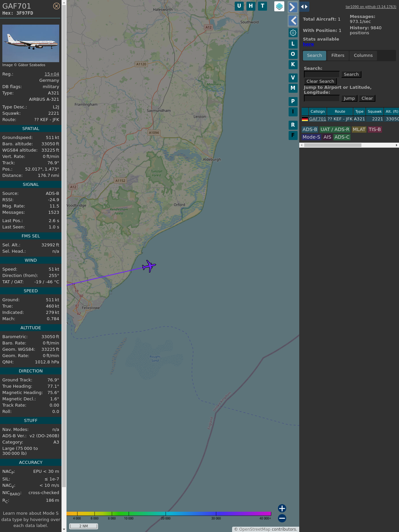Click the Mode-S legend swatch
Screen dimensions: 399x532
coord(311,137)
